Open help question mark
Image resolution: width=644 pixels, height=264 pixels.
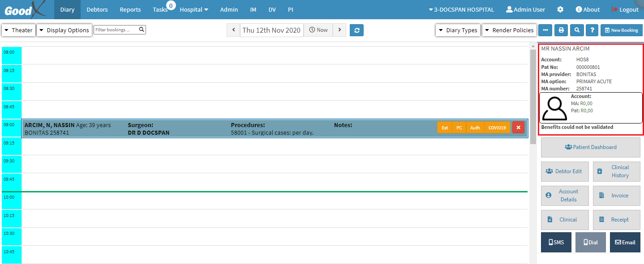pyautogui.click(x=592, y=30)
